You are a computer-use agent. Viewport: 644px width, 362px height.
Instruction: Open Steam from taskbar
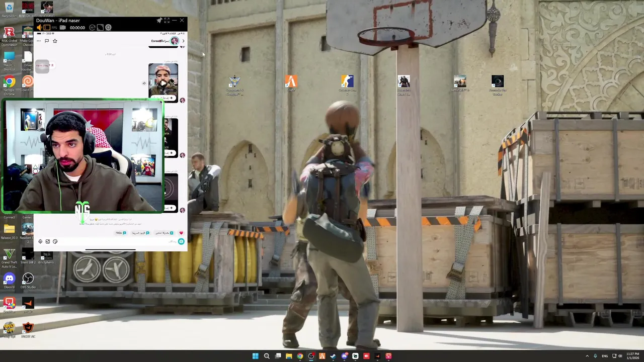pos(333,356)
